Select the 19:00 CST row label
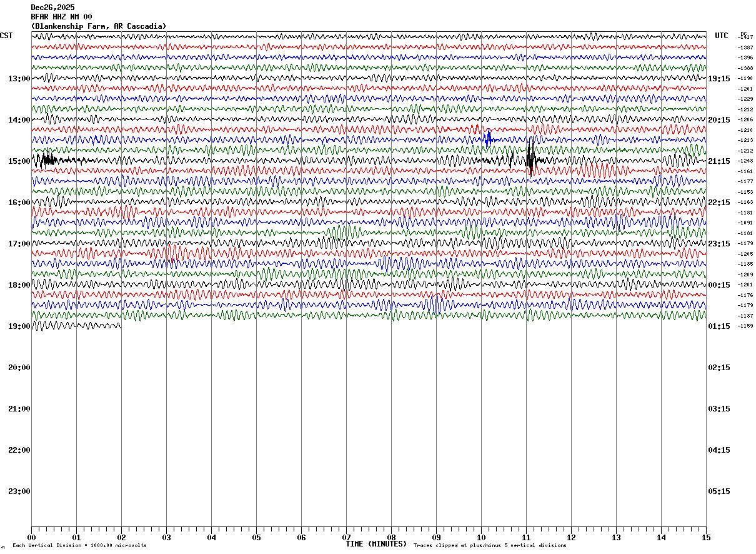756x554 pixels. [x=19, y=326]
